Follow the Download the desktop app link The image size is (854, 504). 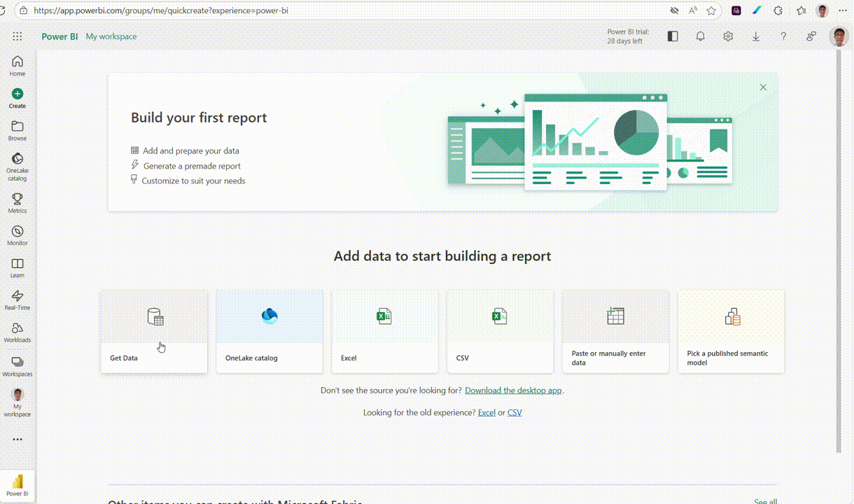513,391
